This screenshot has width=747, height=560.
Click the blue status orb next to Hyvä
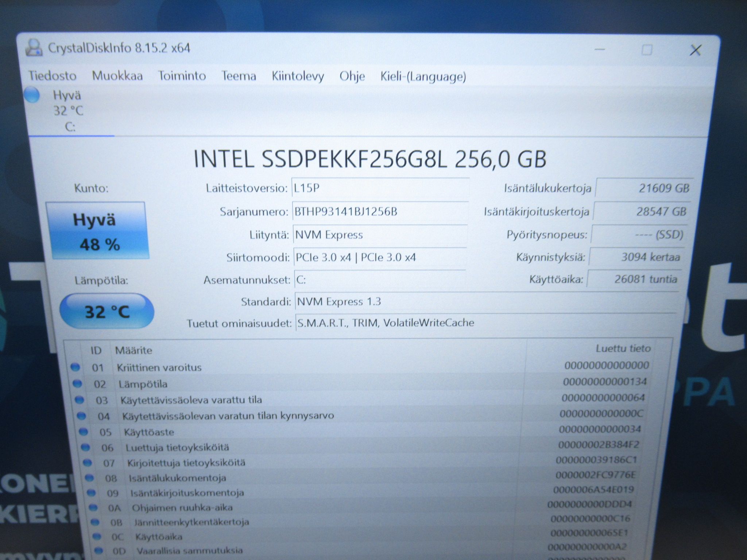[32, 96]
